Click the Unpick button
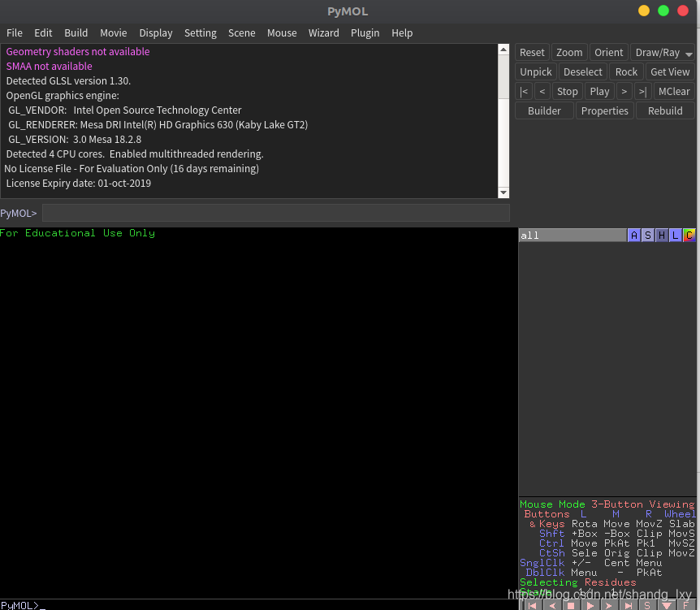Image resolution: width=700 pixels, height=610 pixels. pyautogui.click(x=536, y=72)
